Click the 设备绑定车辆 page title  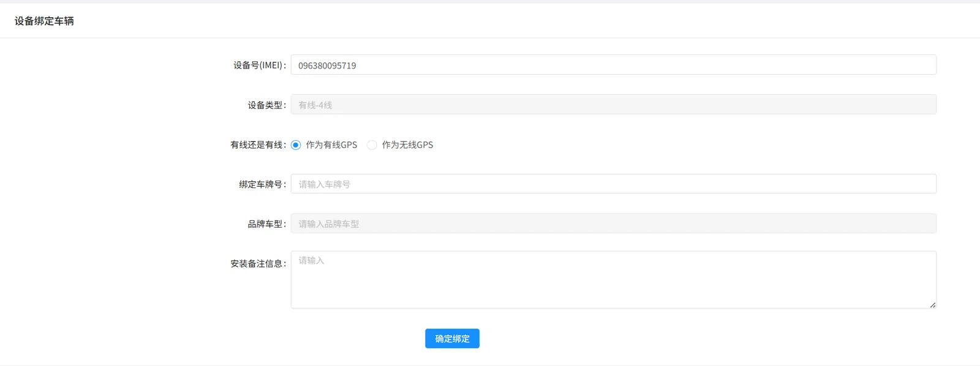pyautogui.click(x=44, y=21)
